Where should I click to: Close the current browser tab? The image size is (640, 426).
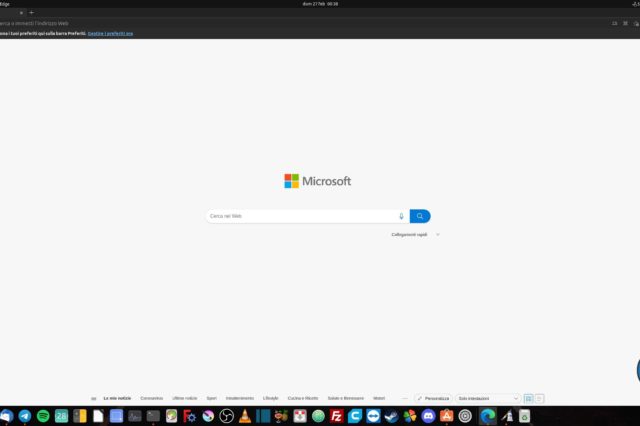tap(21, 13)
